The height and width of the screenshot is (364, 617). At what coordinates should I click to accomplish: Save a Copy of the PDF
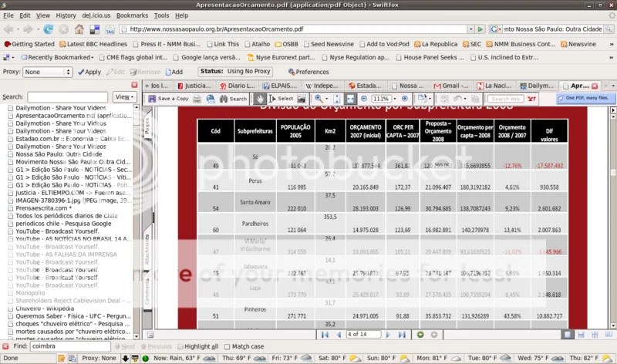click(x=168, y=99)
